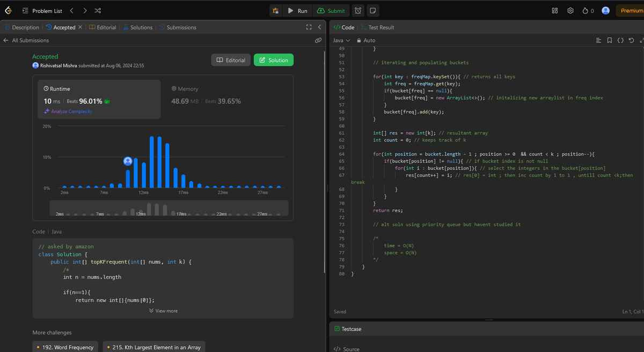Open the Java language dropdown
This screenshot has width=644, height=352.
(x=341, y=40)
